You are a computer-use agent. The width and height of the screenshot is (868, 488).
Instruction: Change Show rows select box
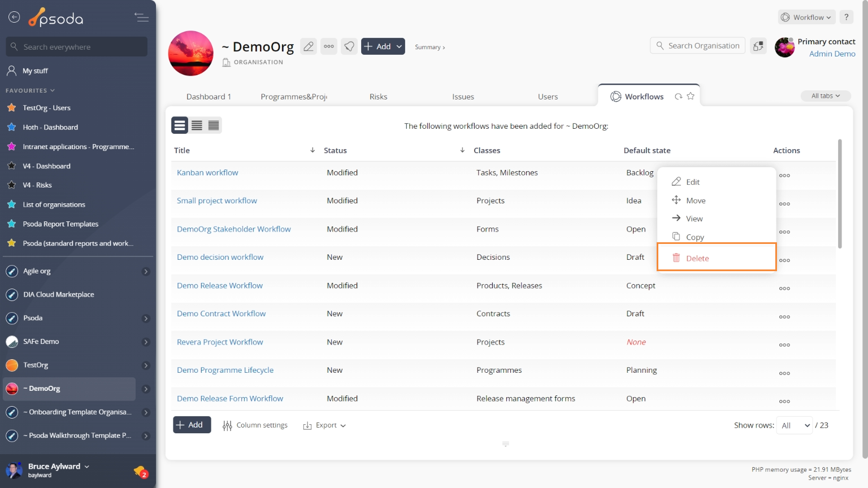click(x=795, y=425)
